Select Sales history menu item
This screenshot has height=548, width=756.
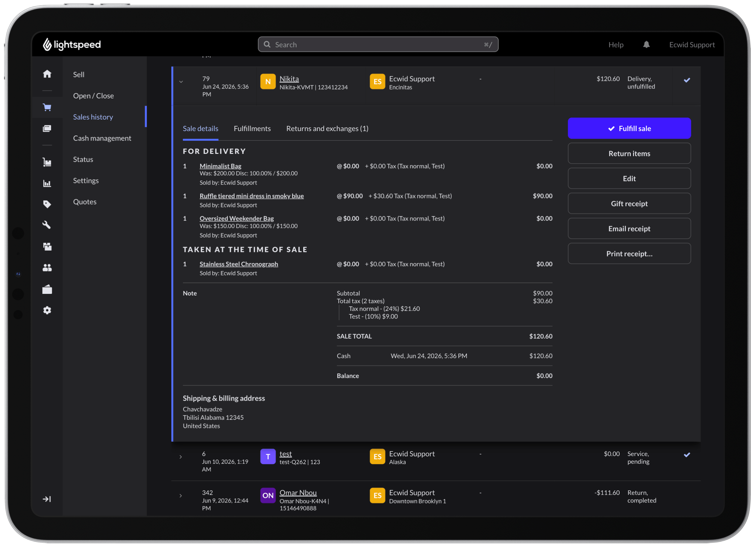pyautogui.click(x=93, y=117)
